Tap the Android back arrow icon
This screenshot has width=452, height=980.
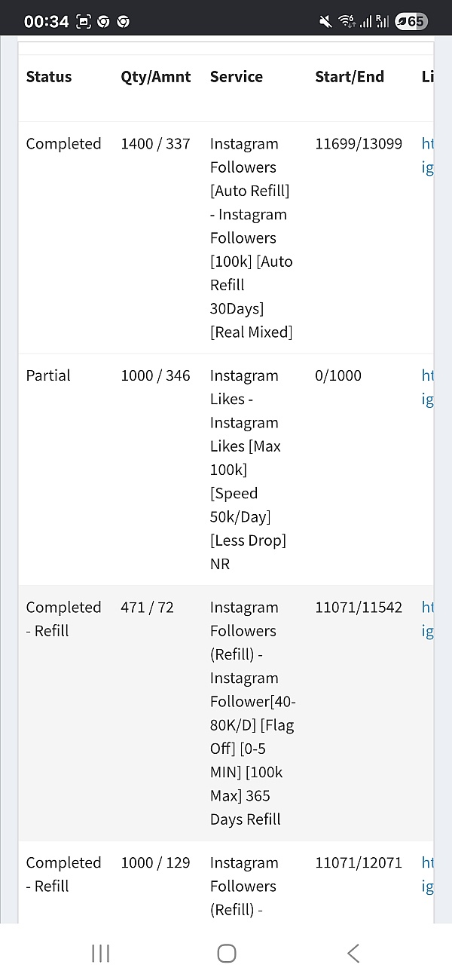tap(353, 953)
